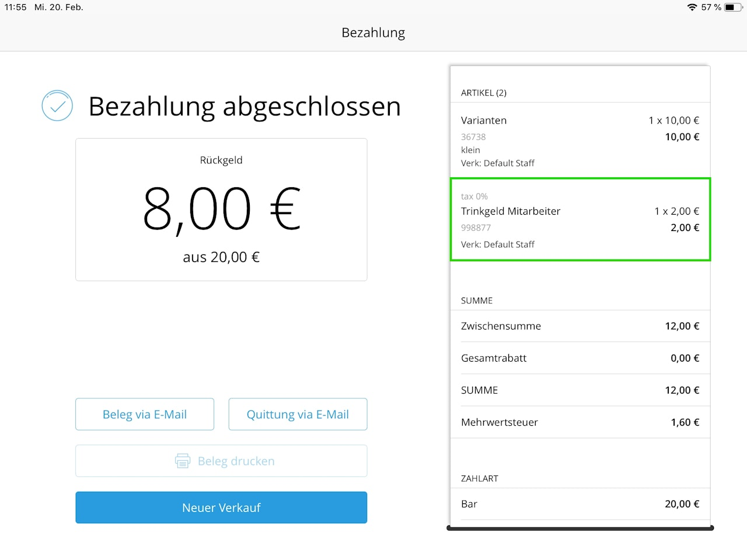The image size is (747, 560).
Task: Click the Rückgeld 8,00 € change box
Action: [221, 209]
